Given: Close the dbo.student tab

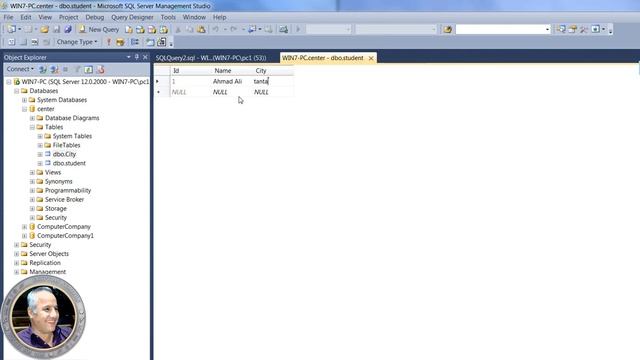Looking at the screenshot, I should [x=371, y=58].
